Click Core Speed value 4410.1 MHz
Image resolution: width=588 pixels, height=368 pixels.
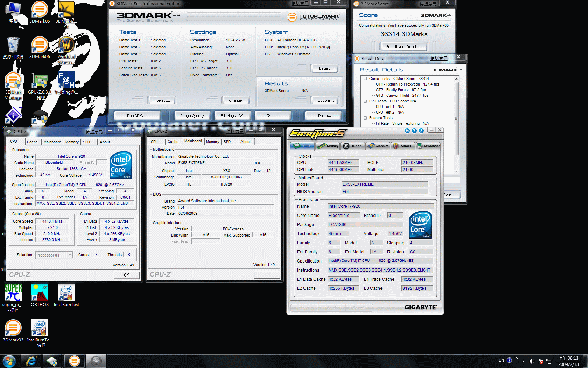pyautogui.click(x=52, y=221)
